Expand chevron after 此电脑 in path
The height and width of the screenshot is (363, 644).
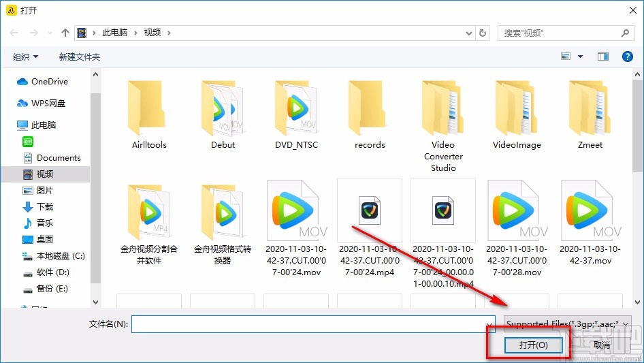(135, 33)
